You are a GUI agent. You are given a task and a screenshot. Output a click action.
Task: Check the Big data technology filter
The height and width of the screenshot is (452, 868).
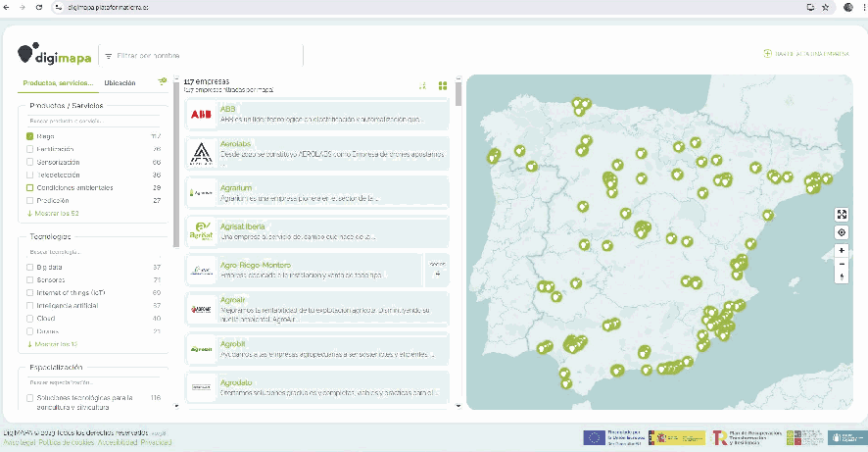pyautogui.click(x=30, y=267)
